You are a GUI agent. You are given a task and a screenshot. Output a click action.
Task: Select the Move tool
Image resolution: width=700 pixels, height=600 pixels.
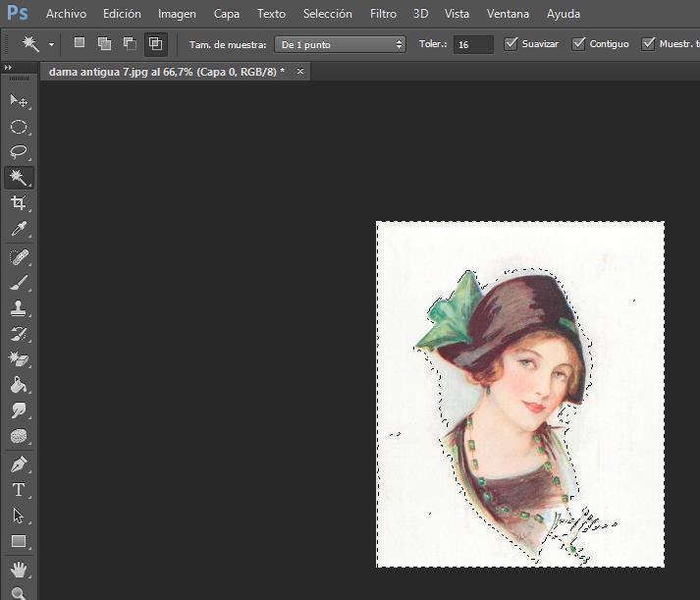coord(19,101)
